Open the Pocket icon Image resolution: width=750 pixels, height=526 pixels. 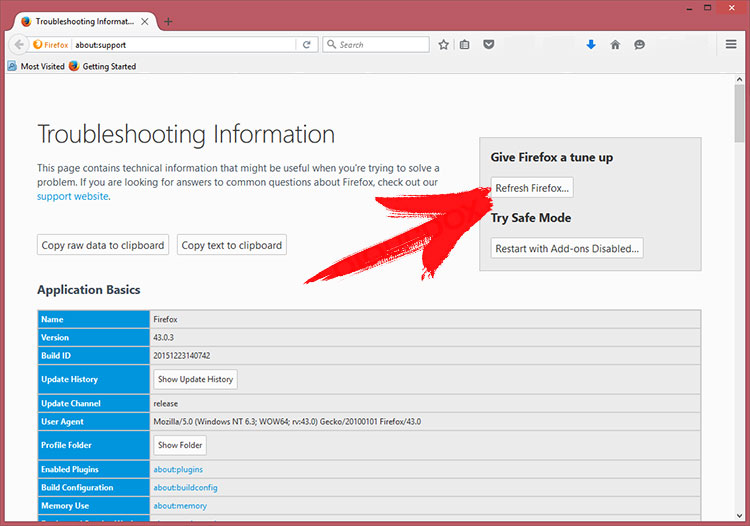488,44
